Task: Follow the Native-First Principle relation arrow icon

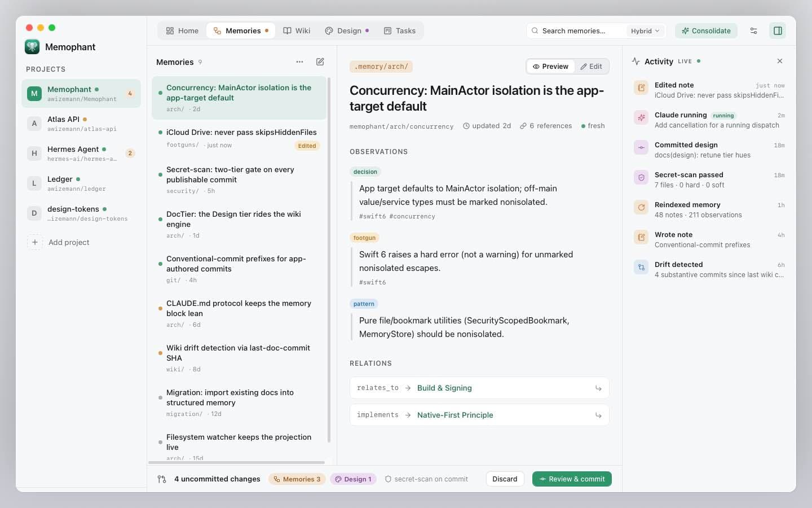Action: click(598, 415)
